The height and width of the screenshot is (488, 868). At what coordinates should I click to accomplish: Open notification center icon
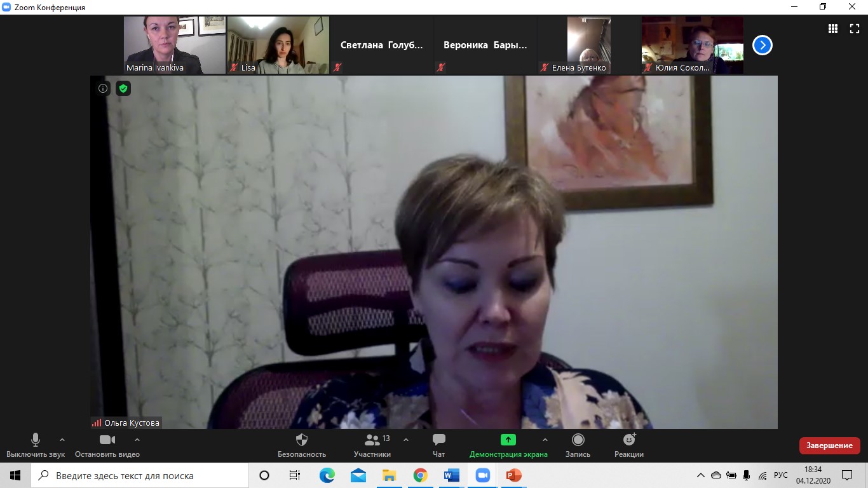(847, 475)
